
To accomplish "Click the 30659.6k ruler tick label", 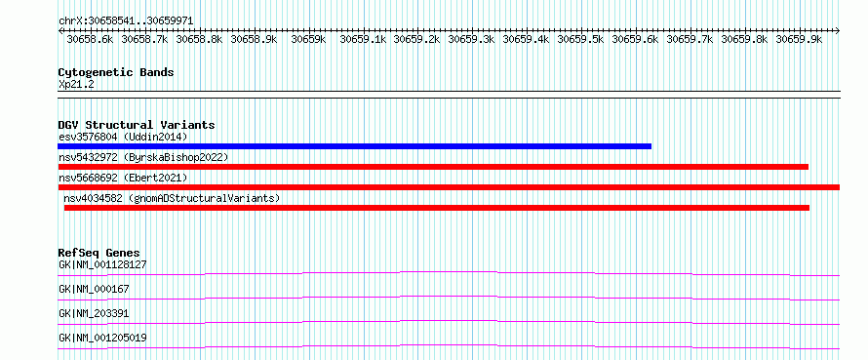I will (636, 39).
